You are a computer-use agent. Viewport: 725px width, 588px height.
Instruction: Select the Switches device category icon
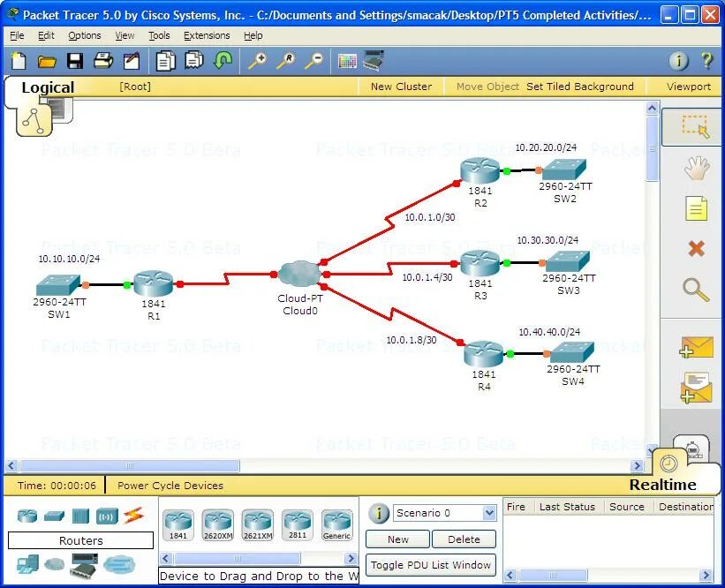tap(54, 516)
